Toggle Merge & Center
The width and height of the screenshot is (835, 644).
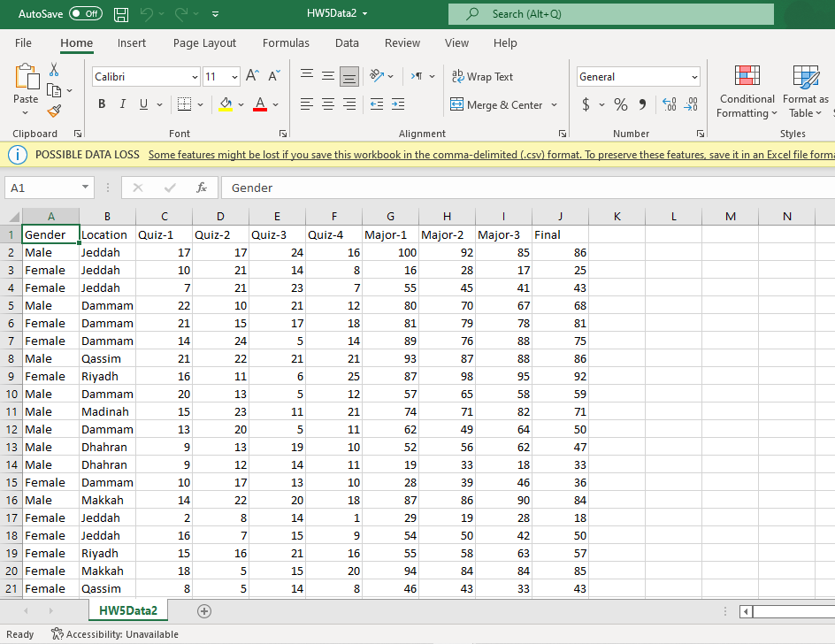coord(496,105)
